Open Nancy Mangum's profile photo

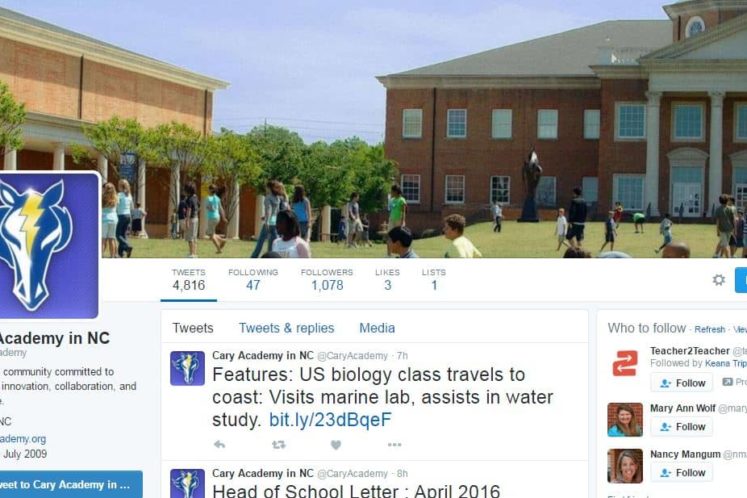625,466
